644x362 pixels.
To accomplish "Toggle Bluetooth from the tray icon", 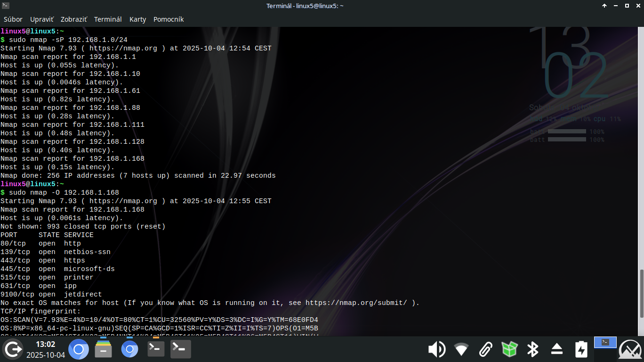I will pyautogui.click(x=533, y=349).
